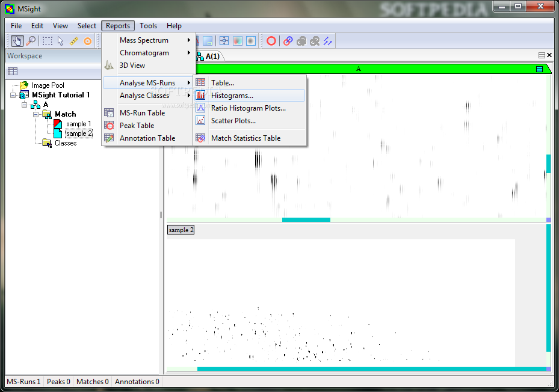Click the Reports menu
This screenshot has height=392, width=559.
coord(118,26)
